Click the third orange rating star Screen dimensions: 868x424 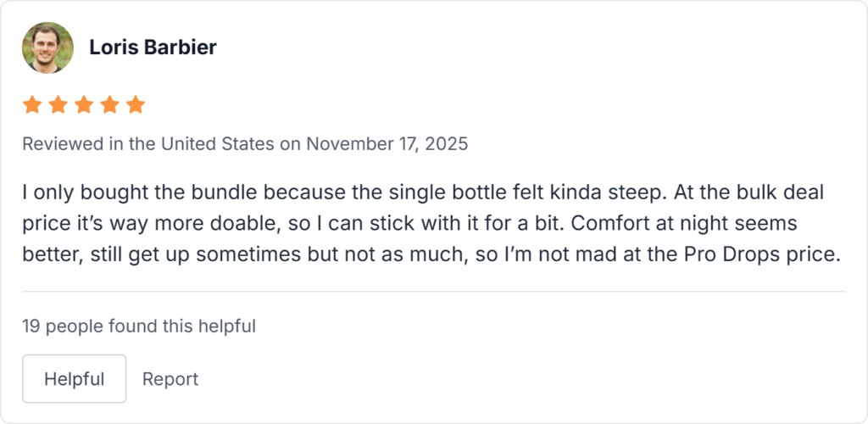tap(84, 105)
